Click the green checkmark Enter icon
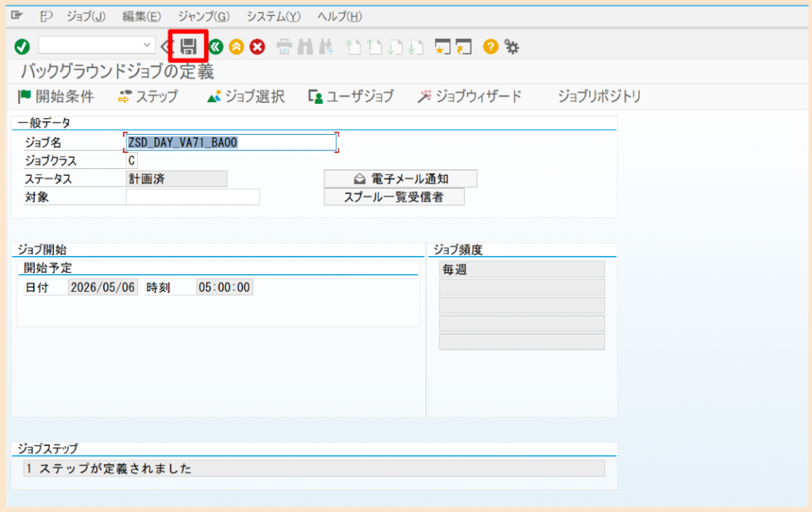 pos(21,47)
